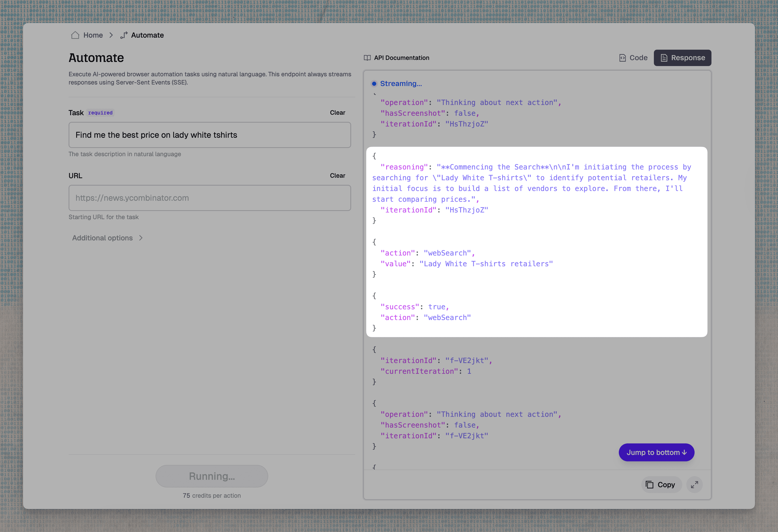Clear the URL field
This screenshot has height=532, width=778.
coord(337,175)
